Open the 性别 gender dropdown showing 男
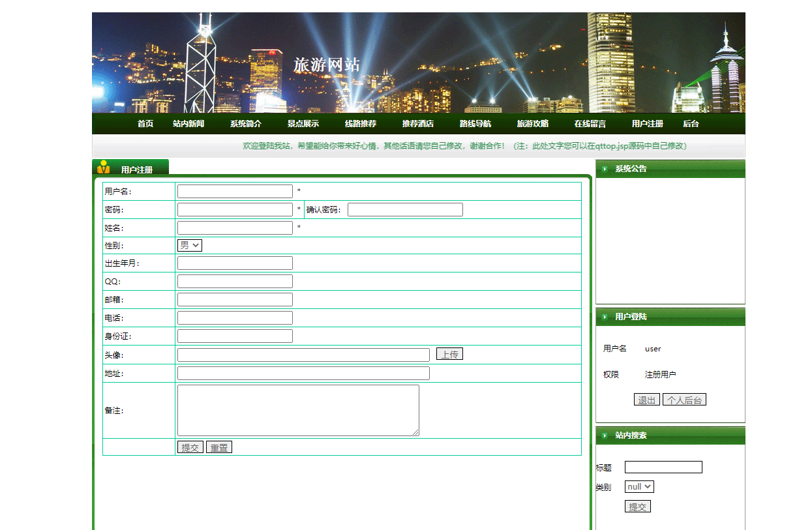The image size is (812, 530). [x=189, y=245]
